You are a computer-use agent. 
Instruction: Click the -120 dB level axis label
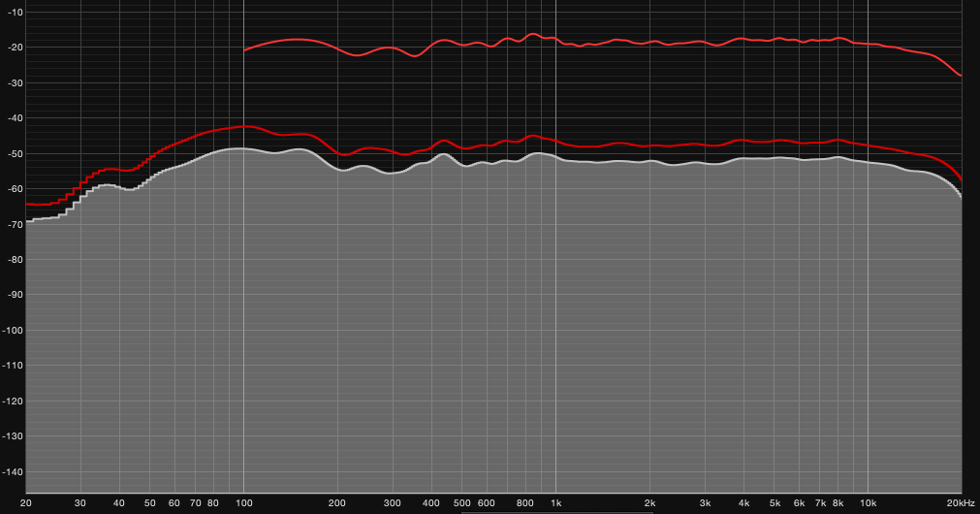[14, 402]
